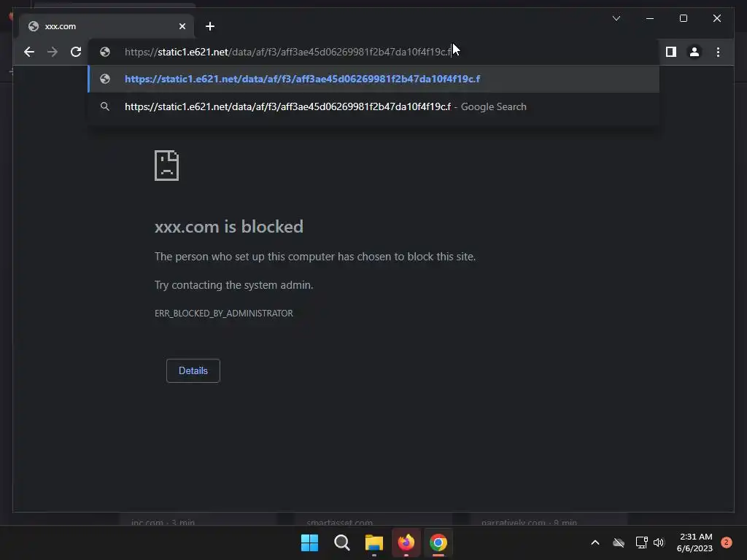Open notification badge showing 2
This screenshot has width=747, height=560.
coord(727,542)
